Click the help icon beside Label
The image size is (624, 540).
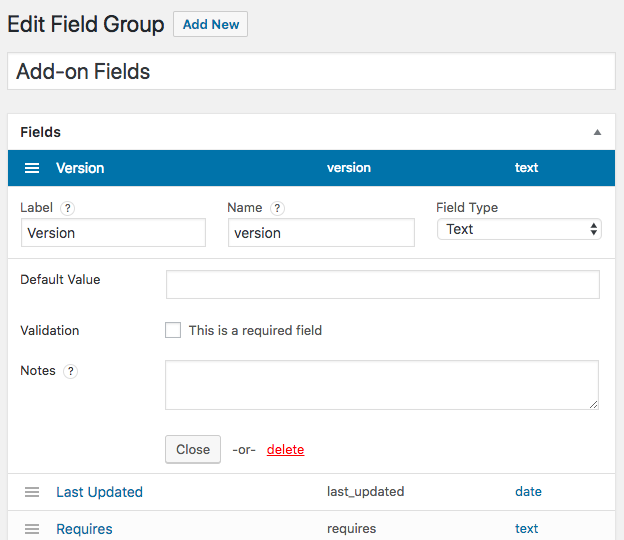click(67, 208)
